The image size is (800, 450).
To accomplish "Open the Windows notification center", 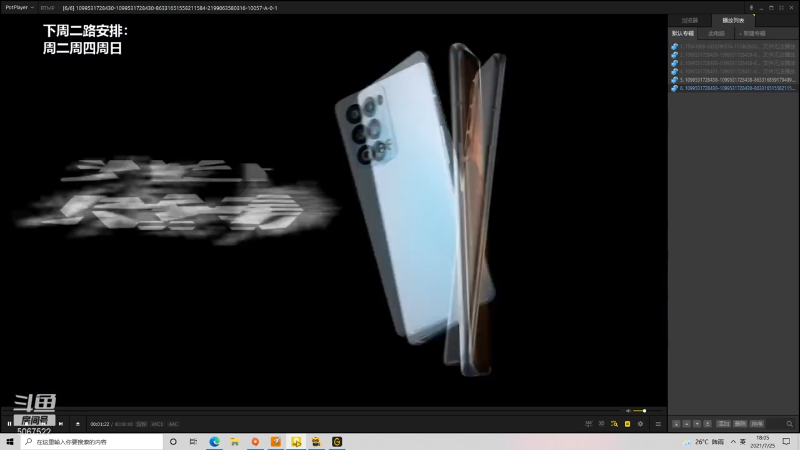I will point(786,442).
